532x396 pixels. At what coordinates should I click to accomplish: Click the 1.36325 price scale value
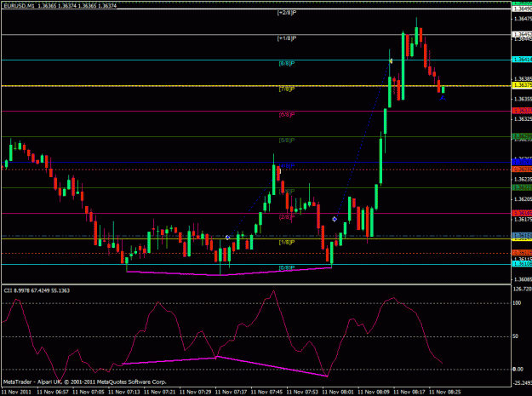point(523,119)
